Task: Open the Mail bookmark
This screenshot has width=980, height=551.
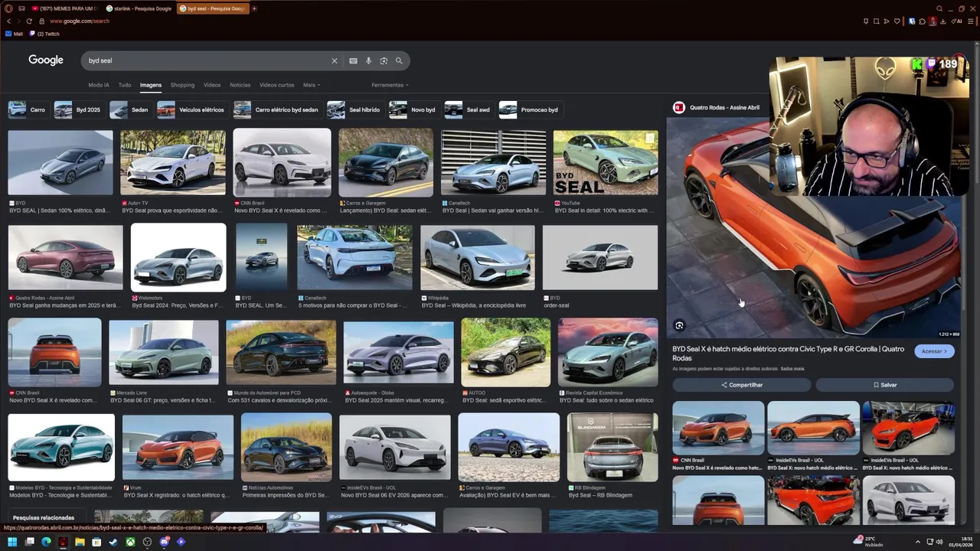Action: pos(14,34)
